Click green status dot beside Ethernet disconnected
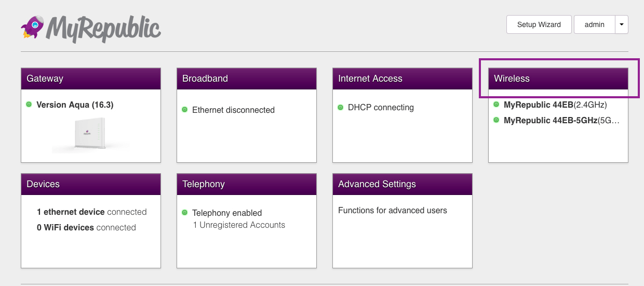This screenshot has width=644, height=286. click(185, 110)
